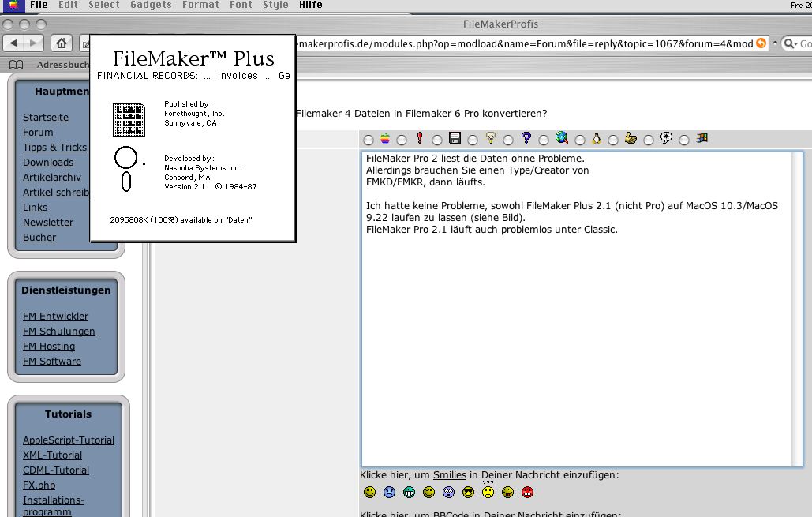Click the red exclamation mark message icon
Viewport: 812px width, 517px height.
tap(420, 138)
